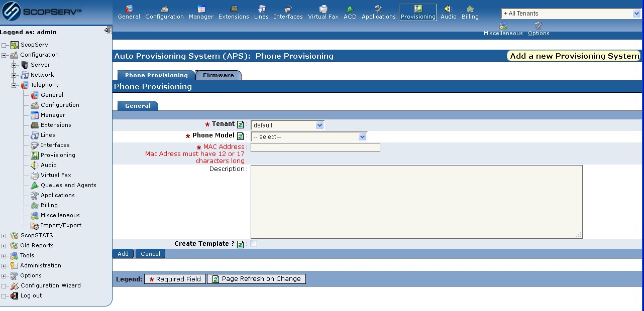Open Lines from the top toolbar
Image resolution: width=644 pixels, height=311 pixels.
coord(261,13)
